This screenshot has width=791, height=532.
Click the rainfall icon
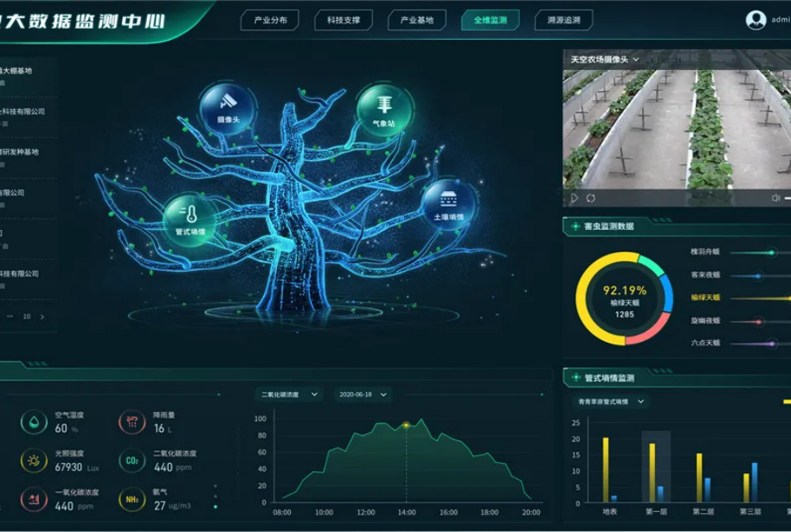tap(132, 422)
